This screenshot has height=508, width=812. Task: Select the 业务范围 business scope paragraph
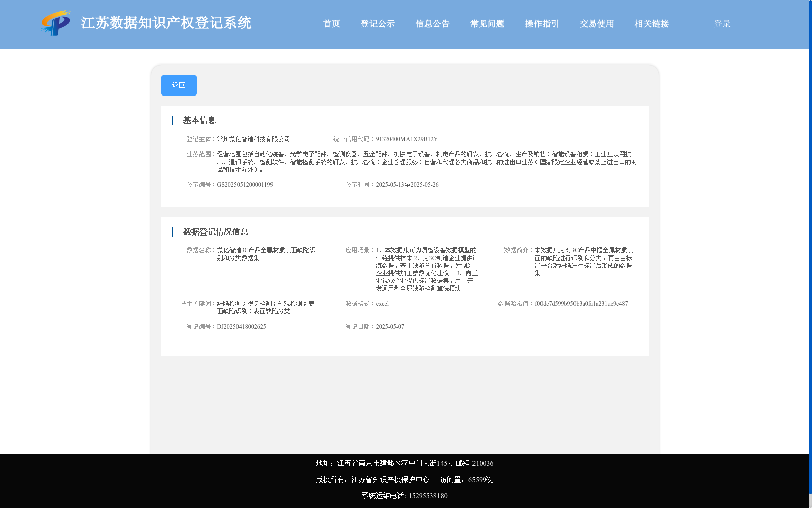coord(427,162)
